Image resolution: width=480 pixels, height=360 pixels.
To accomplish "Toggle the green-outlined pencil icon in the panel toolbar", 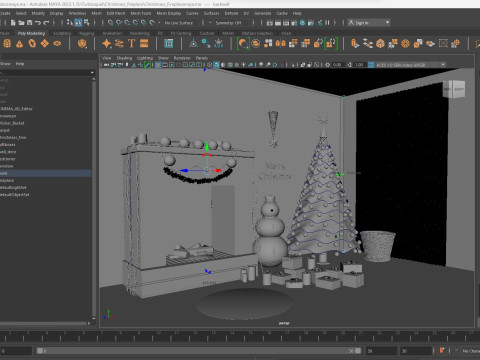I will click(147, 65).
